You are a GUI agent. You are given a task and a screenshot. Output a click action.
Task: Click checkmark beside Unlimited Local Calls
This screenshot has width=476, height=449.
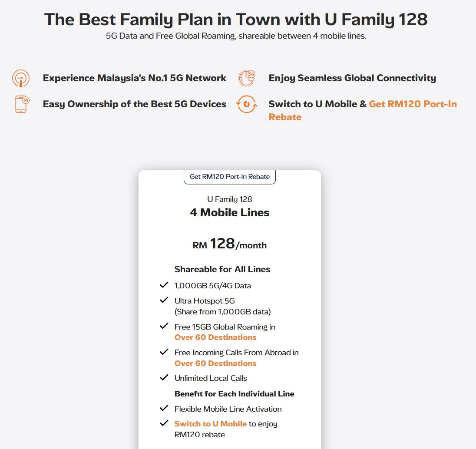coord(164,378)
